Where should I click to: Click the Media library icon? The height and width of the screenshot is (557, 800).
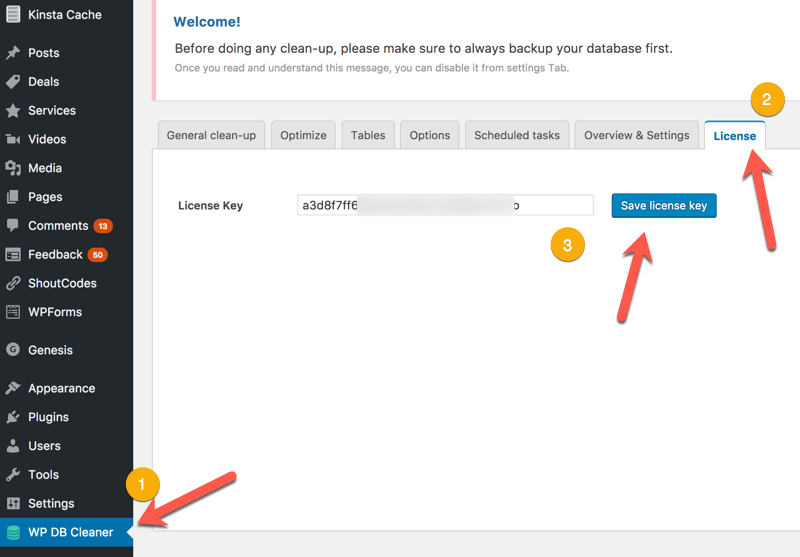(13, 168)
